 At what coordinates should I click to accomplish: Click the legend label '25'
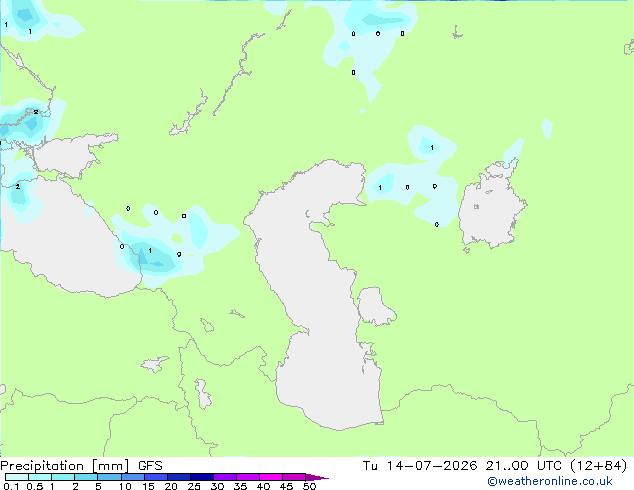(194, 486)
